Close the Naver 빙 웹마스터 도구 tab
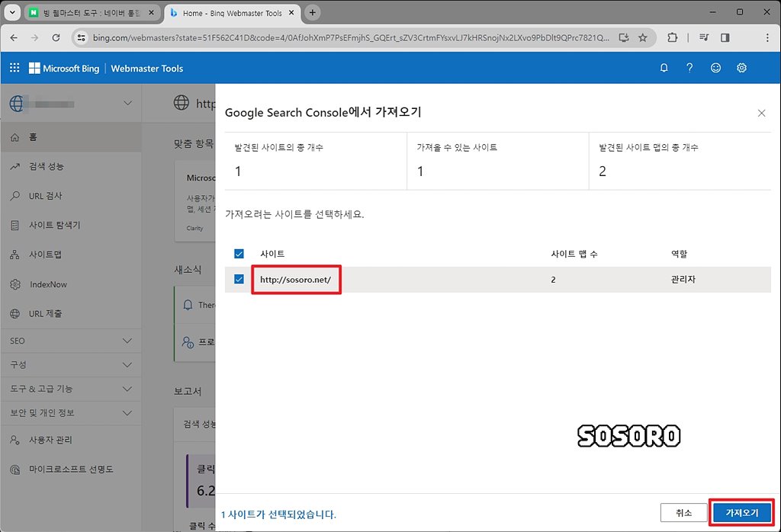The height and width of the screenshot is (532, 781). pos(152,12)
